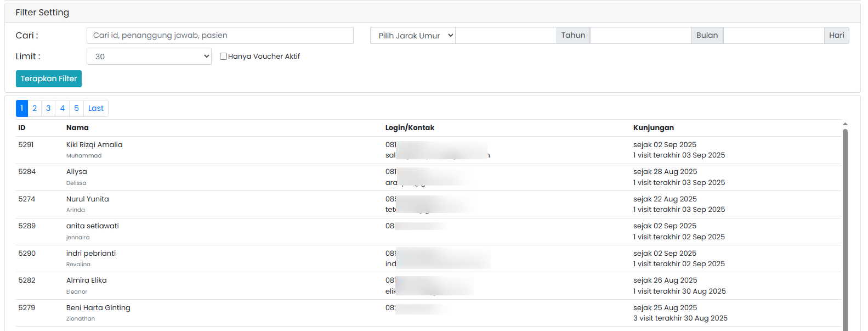
Task: Jump to the Last page link
Action: pos(96,108)
